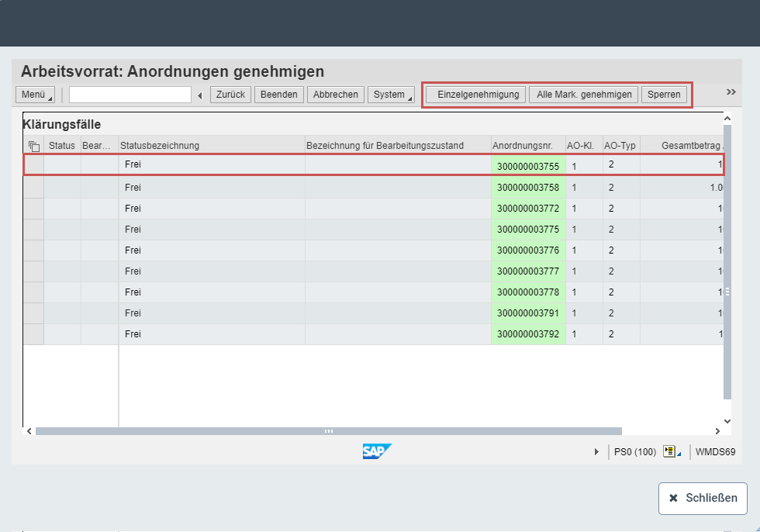
Task: Show more toolbar buttons via the double-chevron
Action: point(730,91)
